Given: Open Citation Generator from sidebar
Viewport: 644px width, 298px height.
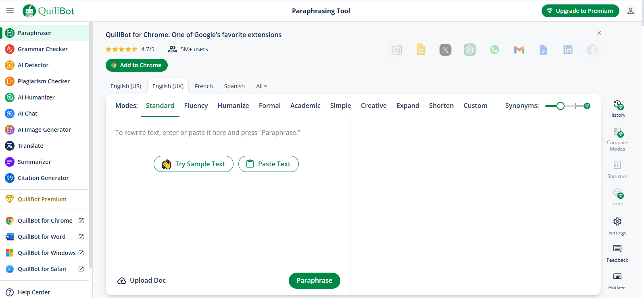Looking at the screenshot, I should [x=44, y=178].
